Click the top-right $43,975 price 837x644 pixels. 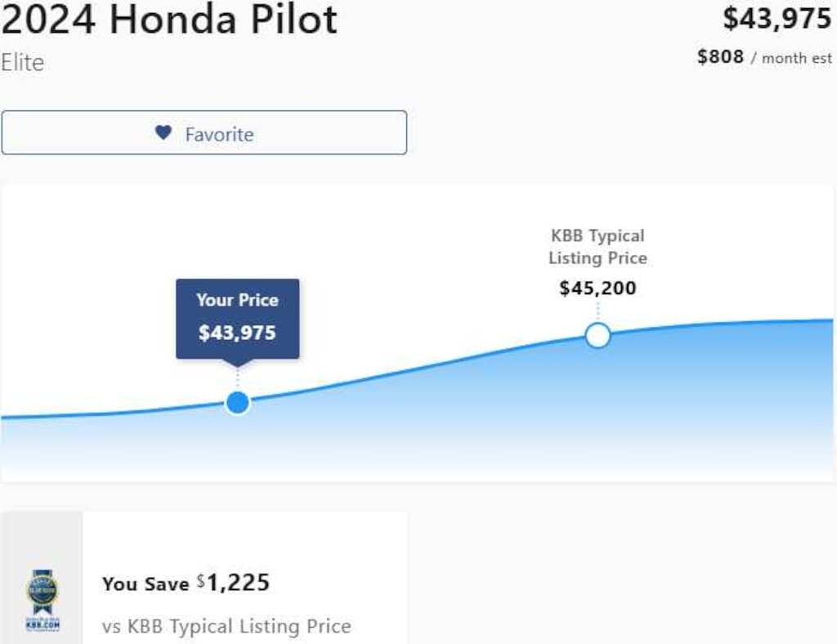pos(777,18)
